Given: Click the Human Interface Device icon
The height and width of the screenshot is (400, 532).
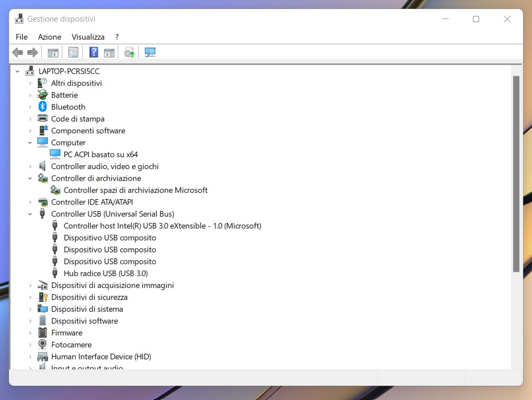Looking at the screenshot, I should pyautogui.click(x=42, y=357).
